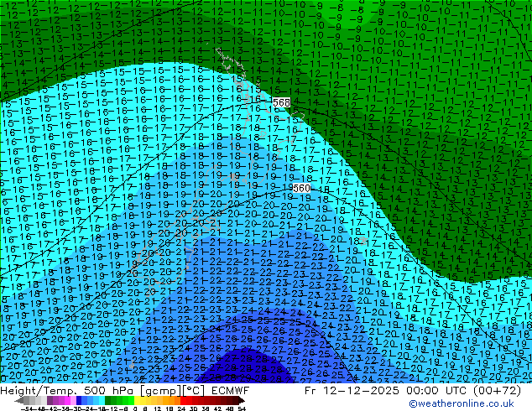
Task: Click the (00+72) forecast offset label
Action: click(x=499, y=392)
